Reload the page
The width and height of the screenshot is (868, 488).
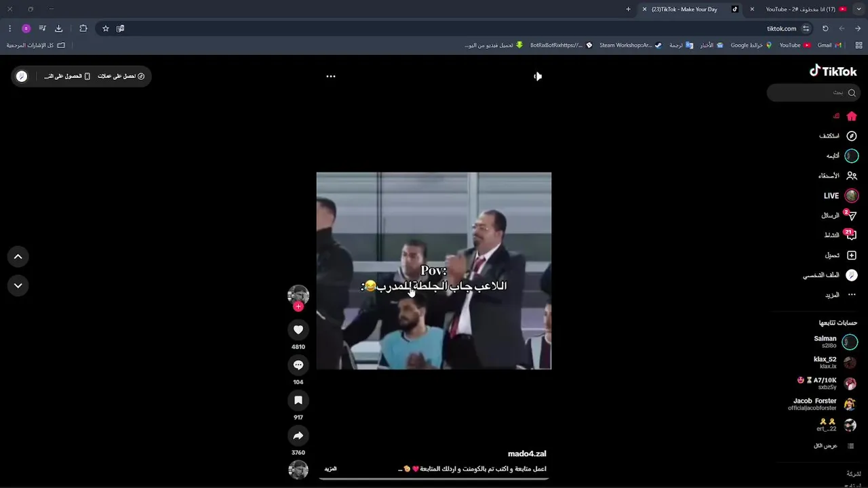(x=825, y=28)
